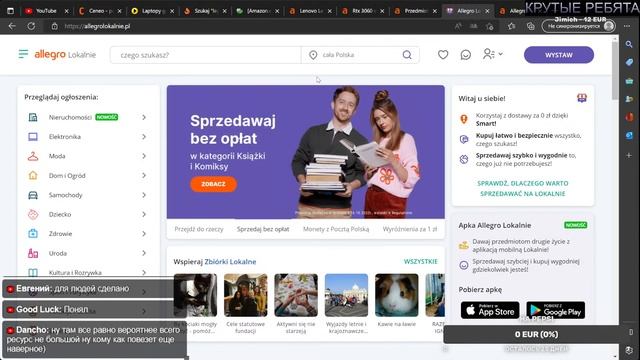The width and height of the screenshot is (640, 360).
Task: Click the WYSTAW button
Action: (559, 55)
